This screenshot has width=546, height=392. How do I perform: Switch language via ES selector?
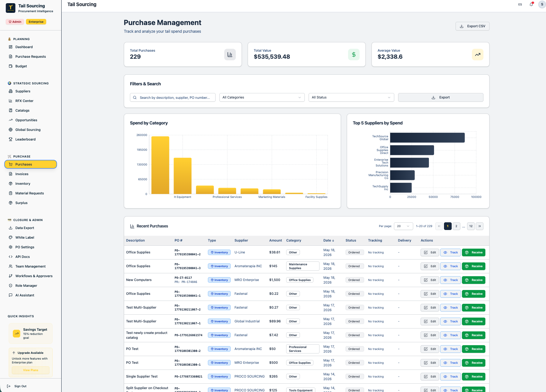pos(520,4)
